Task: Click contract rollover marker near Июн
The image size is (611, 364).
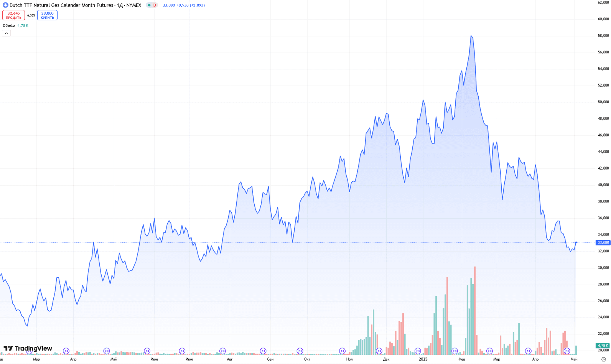Action: [147, 351]
